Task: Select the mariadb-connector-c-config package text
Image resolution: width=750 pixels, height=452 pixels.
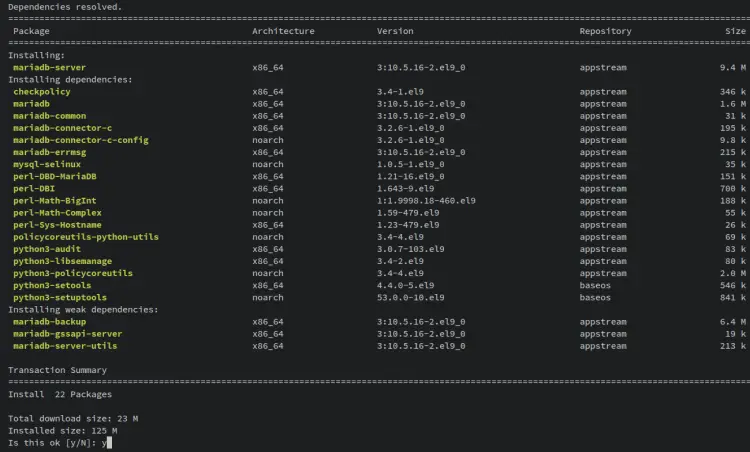Action: (x=81, y=140)
